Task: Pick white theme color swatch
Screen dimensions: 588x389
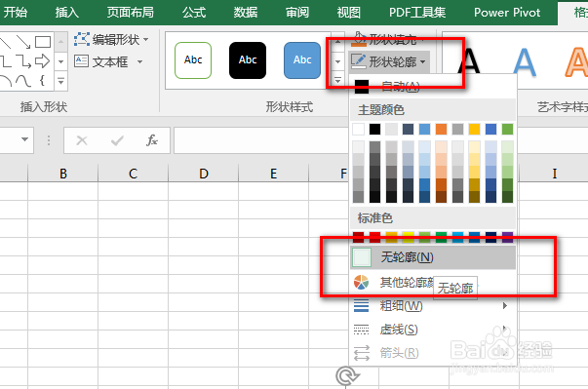Action: pyautogui.click(x=359, y=130)
